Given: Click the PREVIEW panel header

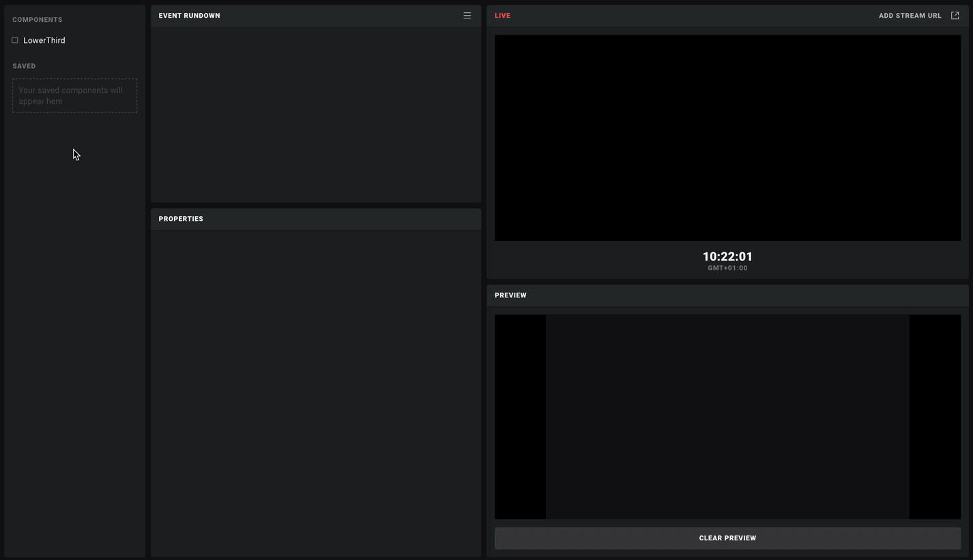Looking at the screenshot, I should tap(727, 295).
